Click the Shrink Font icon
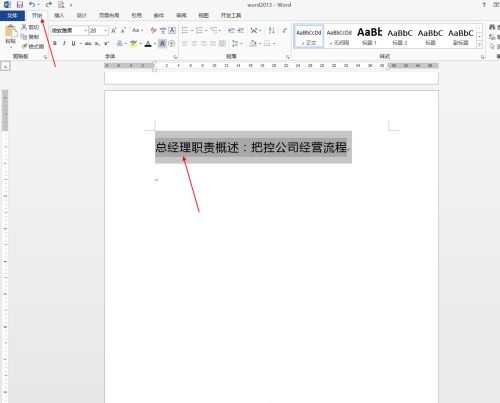The image size is (500, 403). (x=123, y=31)
